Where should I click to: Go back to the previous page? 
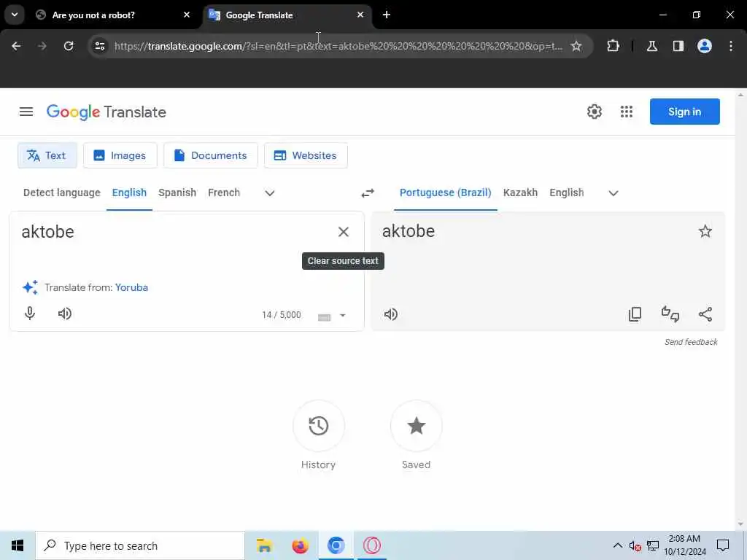[16, 46]
